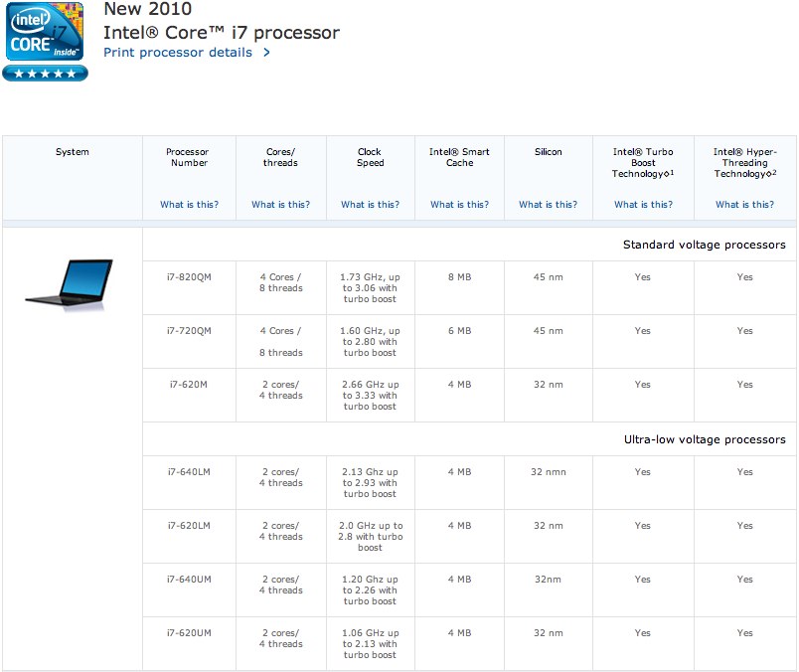
Task: Click the 2.13 Ghz clock speed cell
Action: (370, 483)
